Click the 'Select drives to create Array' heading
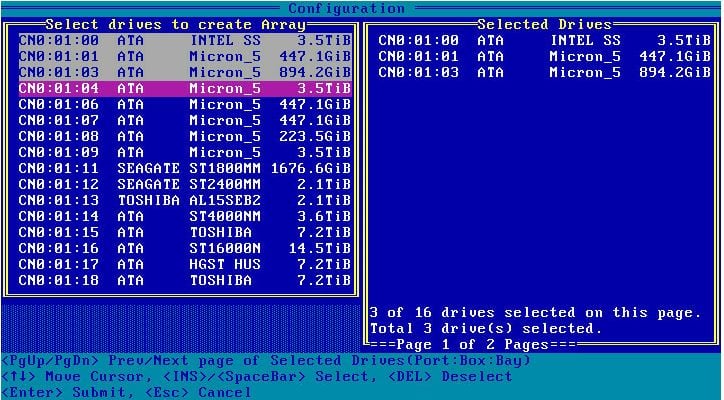724x400 pixels. click(x=175, y=24)
